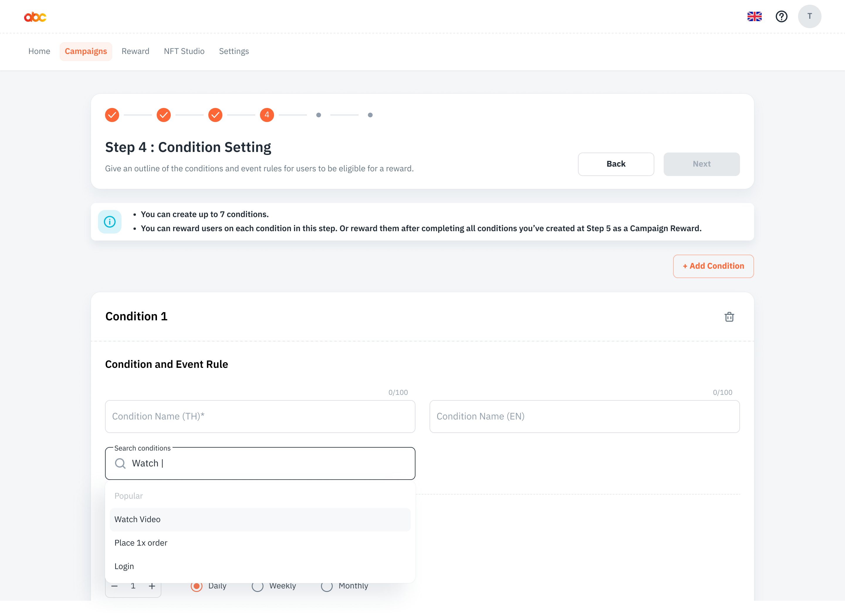Open user profile avatar T
The width and height of the screenshot is (845, 616).
point(809,16)
